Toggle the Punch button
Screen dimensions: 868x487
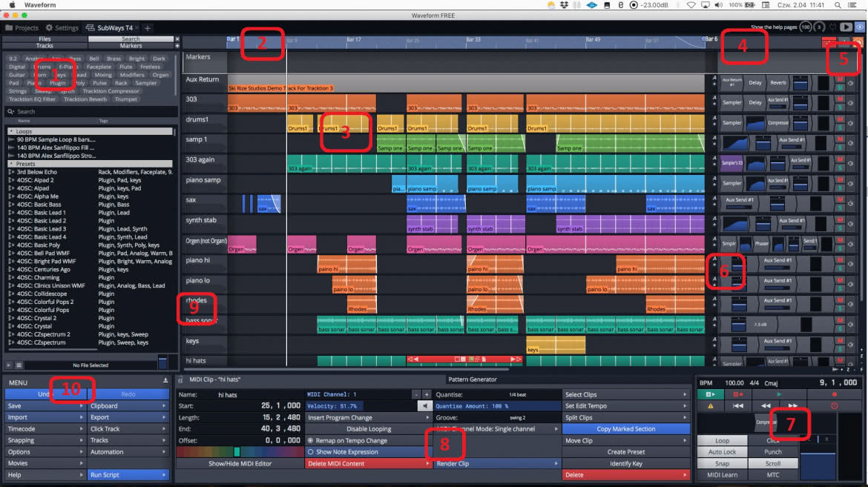773,452
